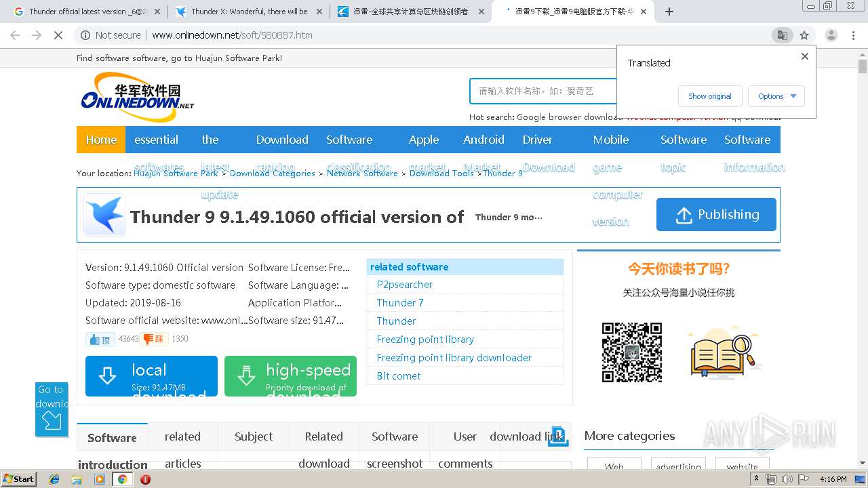Bookmark this page with the star icon
The height and width of the screenshot is (488, 868).
804,35
